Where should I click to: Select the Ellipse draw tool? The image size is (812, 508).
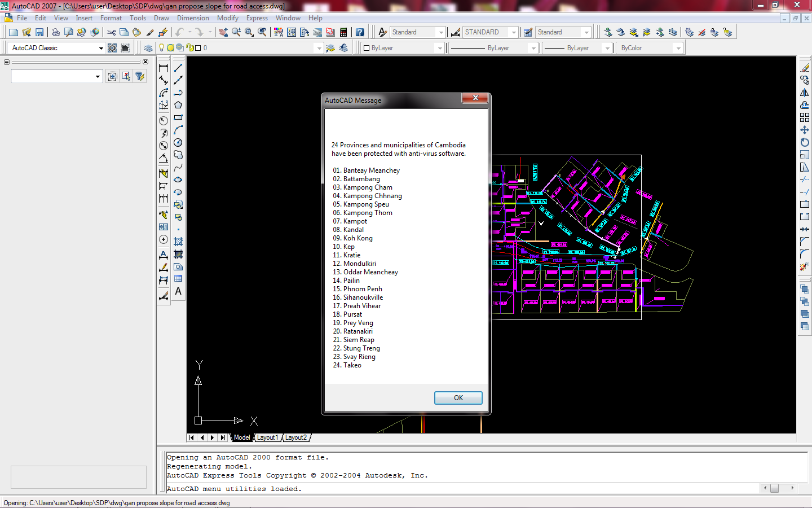[x=178, y=179]
